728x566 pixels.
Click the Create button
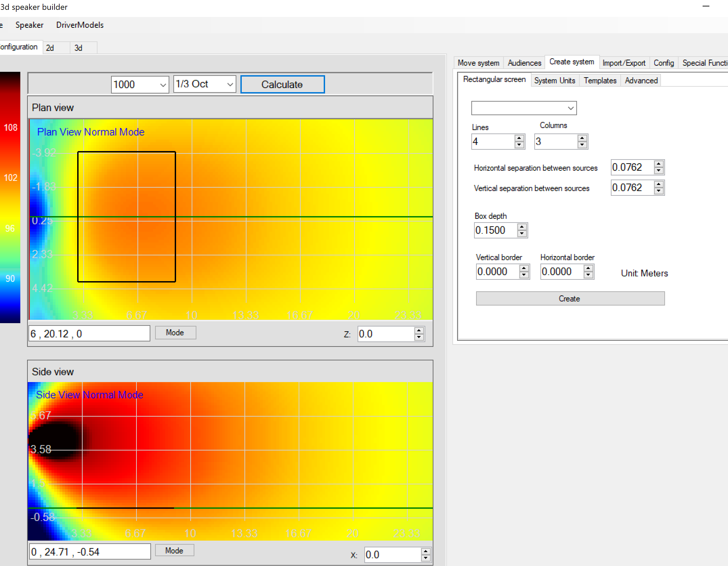(x=570, y=298)
